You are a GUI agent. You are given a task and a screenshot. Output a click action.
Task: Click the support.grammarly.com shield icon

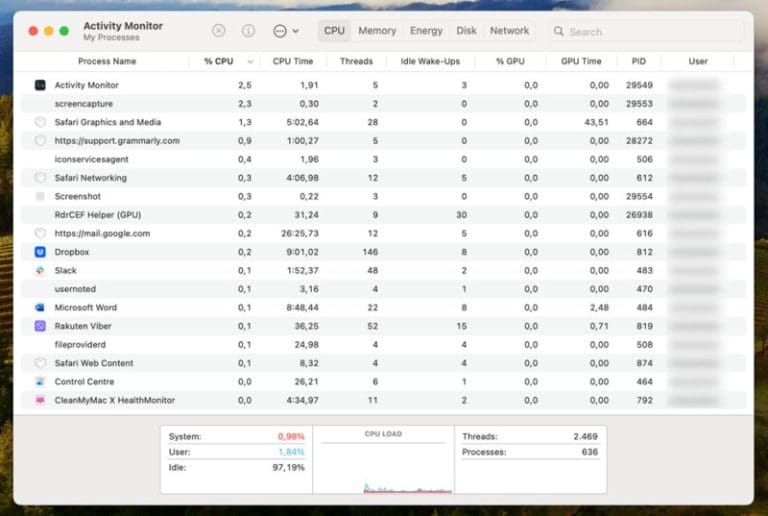point(40,141)
